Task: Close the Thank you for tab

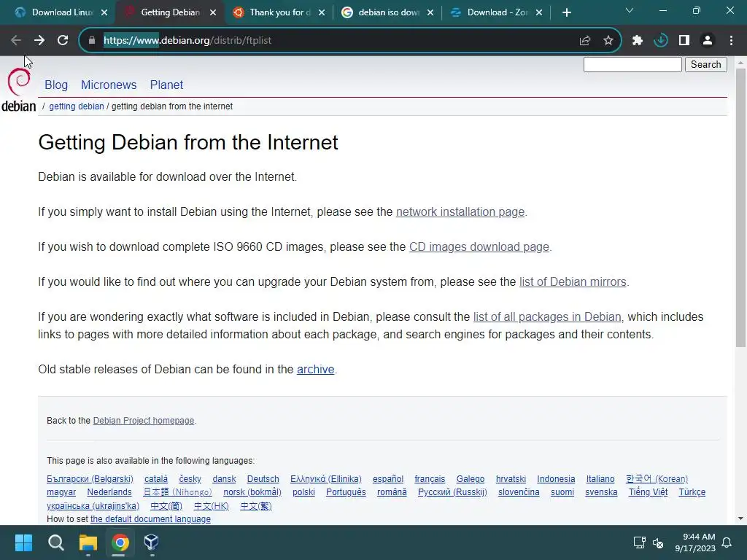Action: pyautogui.click(x=322, y=12)
